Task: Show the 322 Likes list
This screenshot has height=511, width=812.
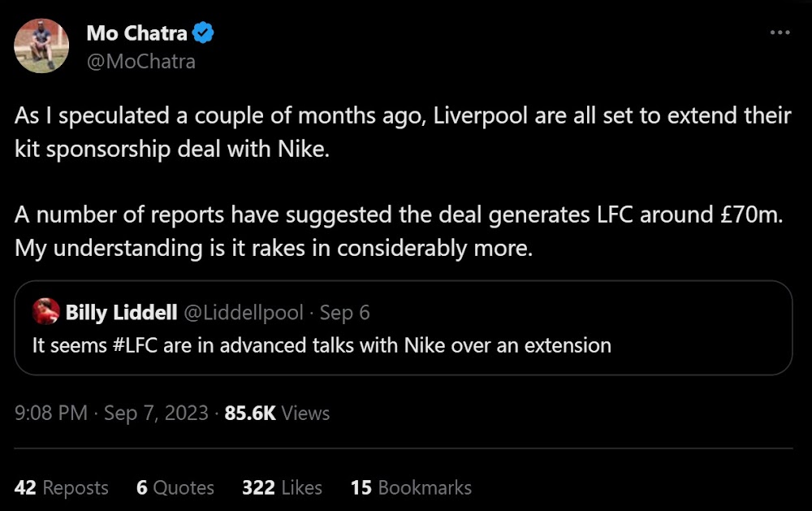Action: pos(282,487)
